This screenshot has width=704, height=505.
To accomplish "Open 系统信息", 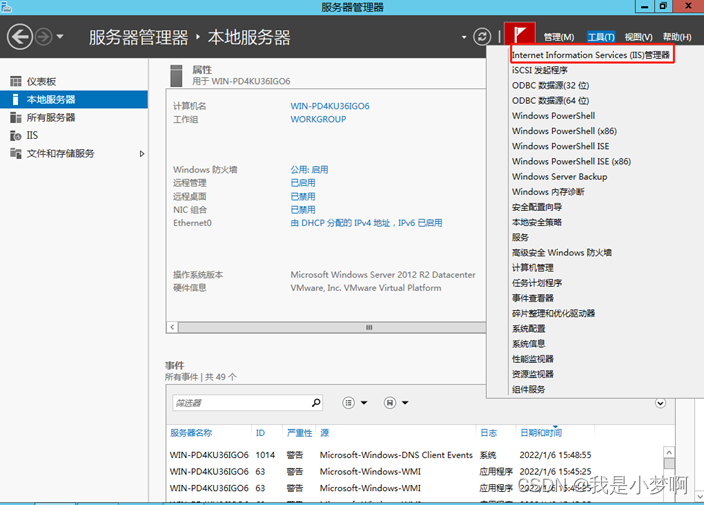I will 528,344.
